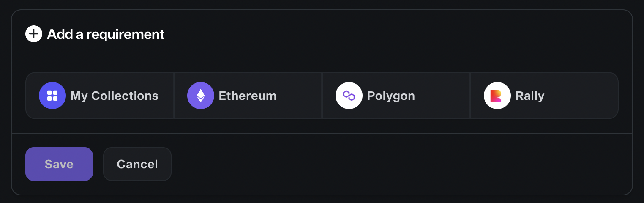Open the My Collections option tile
The height and width of the screenshot is (203, 644).
100,96
